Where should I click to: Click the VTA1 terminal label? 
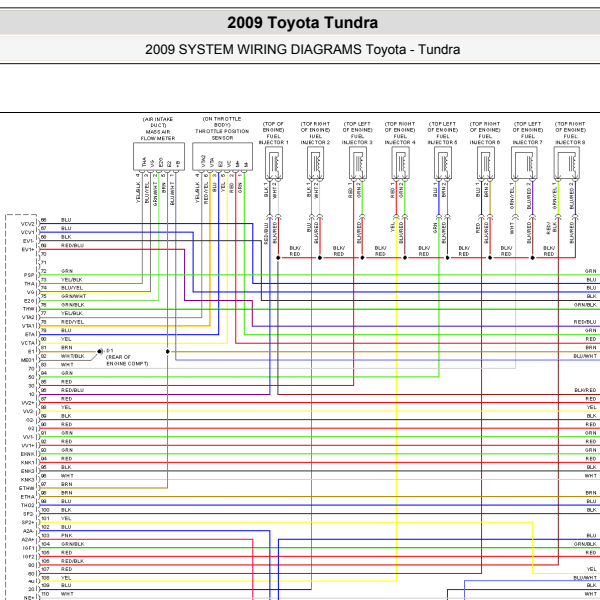(28, 326)
